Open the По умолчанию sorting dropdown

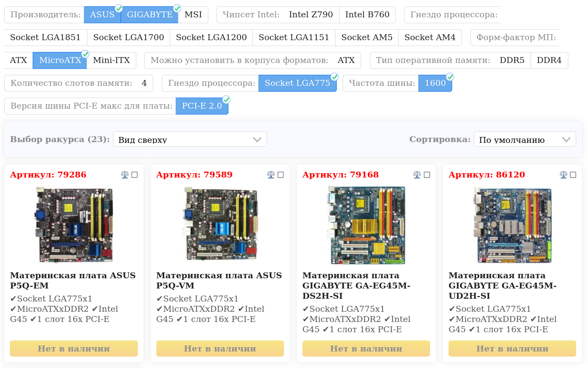click(x=525, y=139)
